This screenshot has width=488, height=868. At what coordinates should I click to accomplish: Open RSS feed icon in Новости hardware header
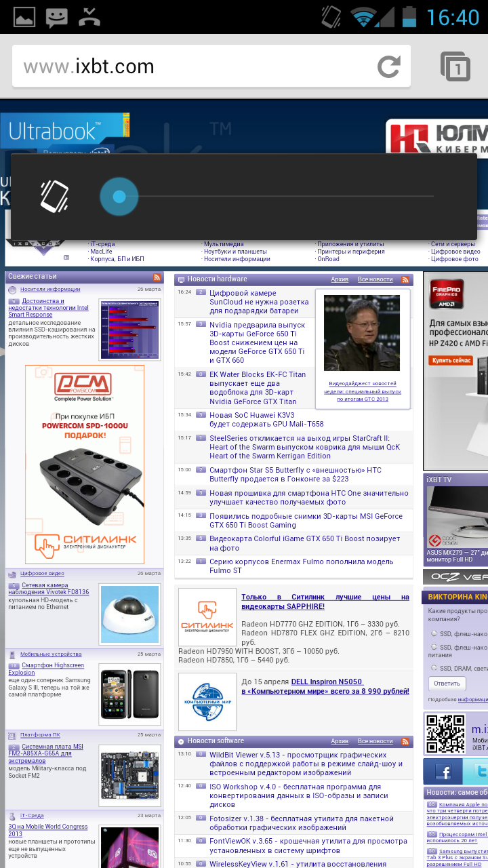pos(405,279)
